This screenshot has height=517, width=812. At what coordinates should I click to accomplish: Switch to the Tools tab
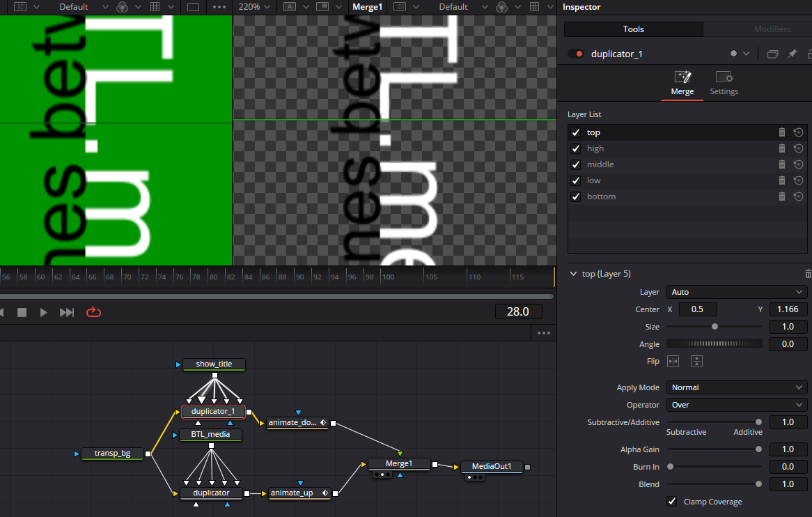[633, 29]
